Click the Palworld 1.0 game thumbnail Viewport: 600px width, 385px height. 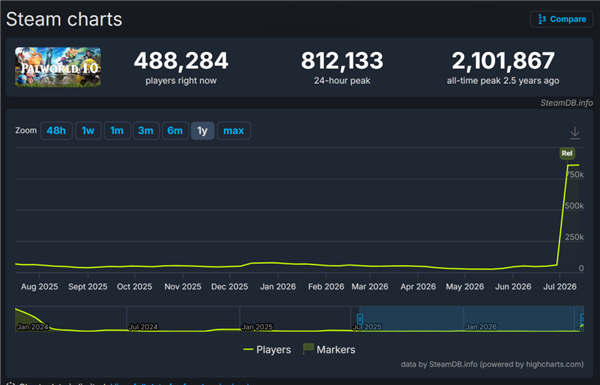click(58, 67)
